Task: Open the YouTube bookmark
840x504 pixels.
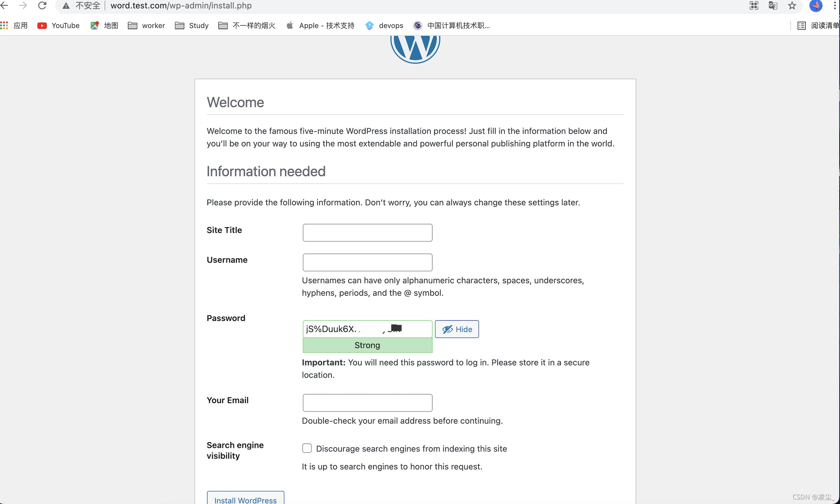Action: [x=58, y=25]
